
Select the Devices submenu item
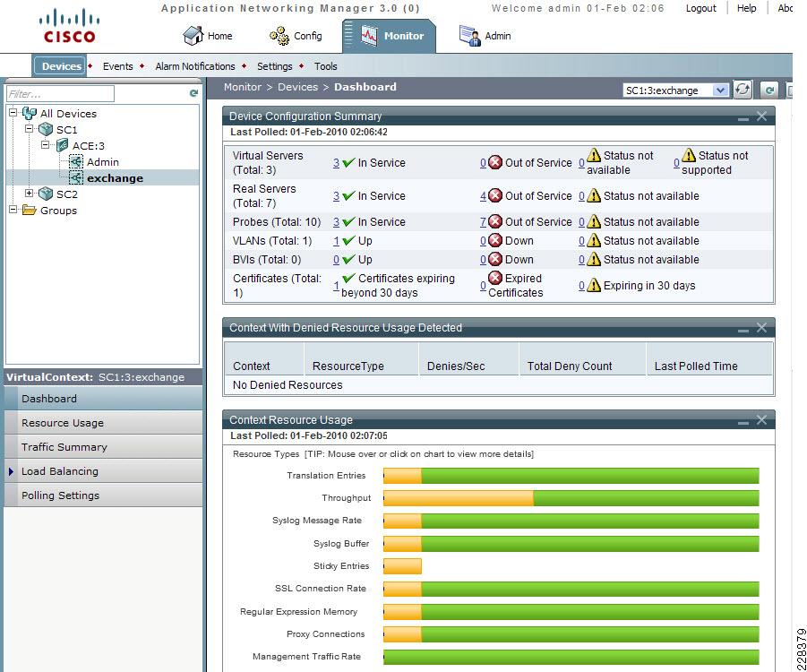tap(60, 66)
